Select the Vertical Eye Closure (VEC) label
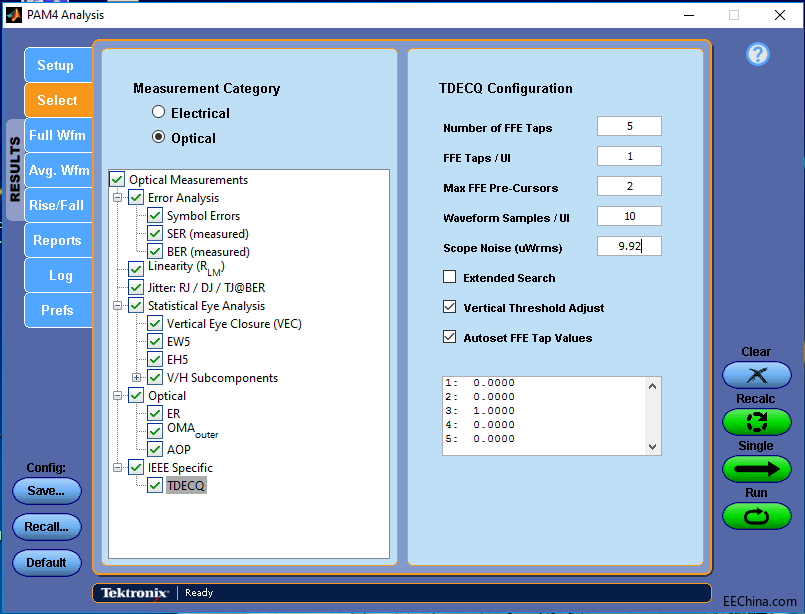Screen dimensions: 805x614 [234, 324]
